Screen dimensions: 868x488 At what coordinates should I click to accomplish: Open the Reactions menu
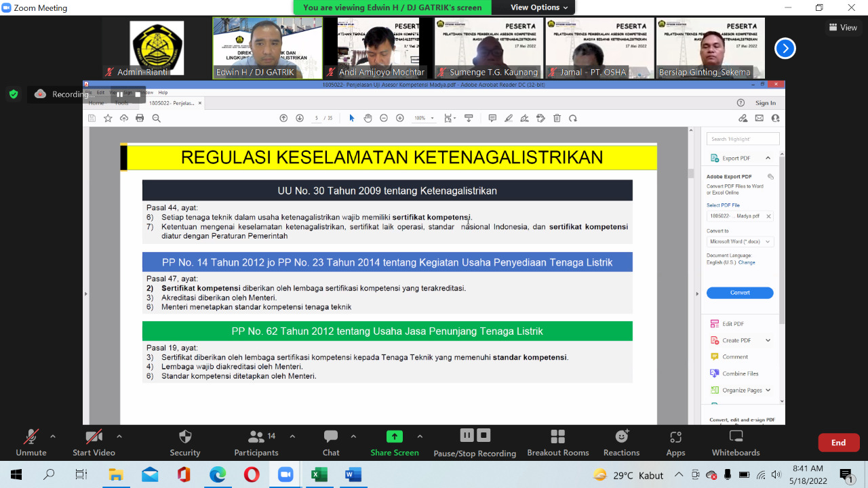click(x=621, y=443)
